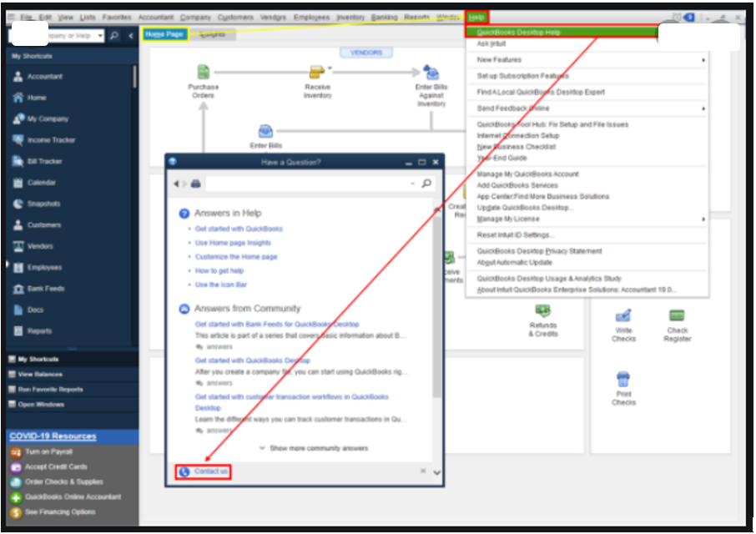Open Use Home page Insights link

[x=233, y=243]
